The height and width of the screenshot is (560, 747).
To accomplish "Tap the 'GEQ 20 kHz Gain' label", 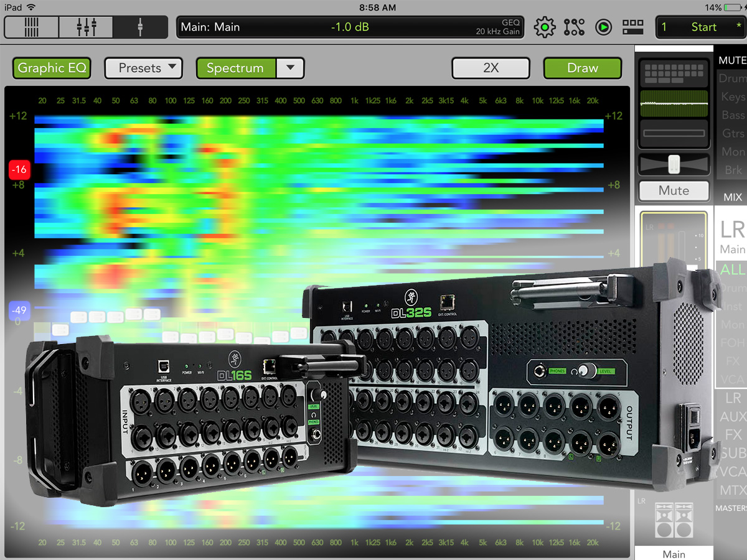I will click(498, 27).
